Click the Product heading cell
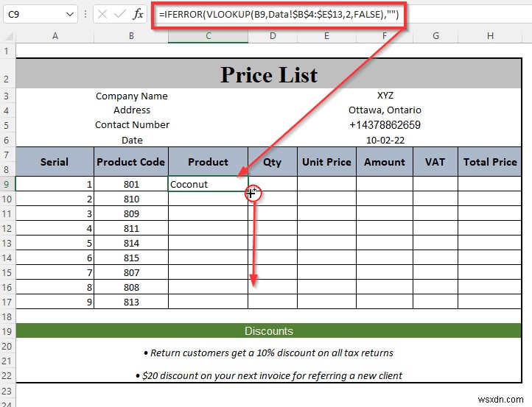The height and width of the screenshot is (407, 532). pyautogui.click(x=208, y=162)
